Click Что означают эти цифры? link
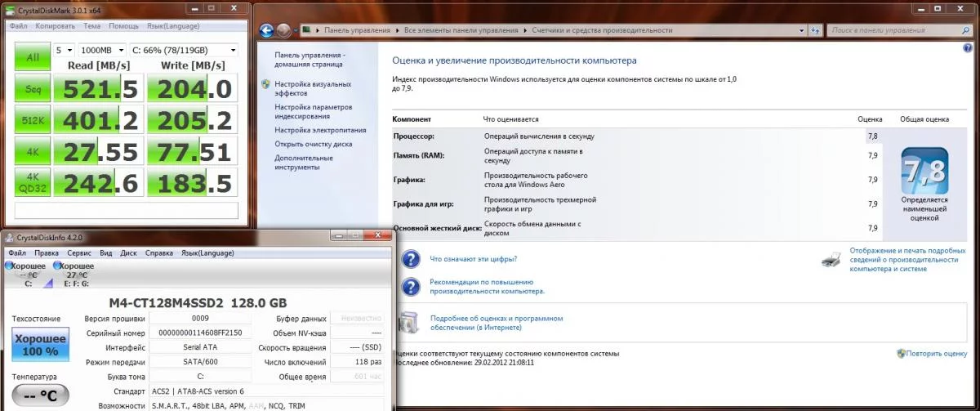Screen dimensions: 980x411 473,259
